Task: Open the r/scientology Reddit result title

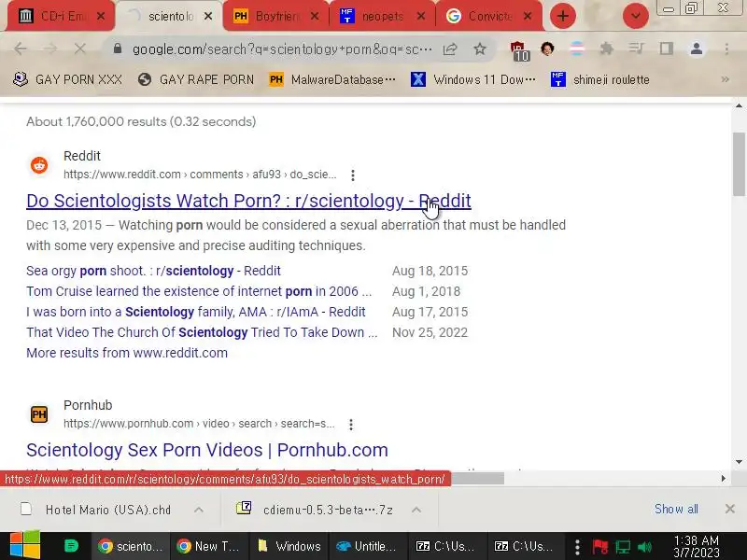Action: [248, 201]
